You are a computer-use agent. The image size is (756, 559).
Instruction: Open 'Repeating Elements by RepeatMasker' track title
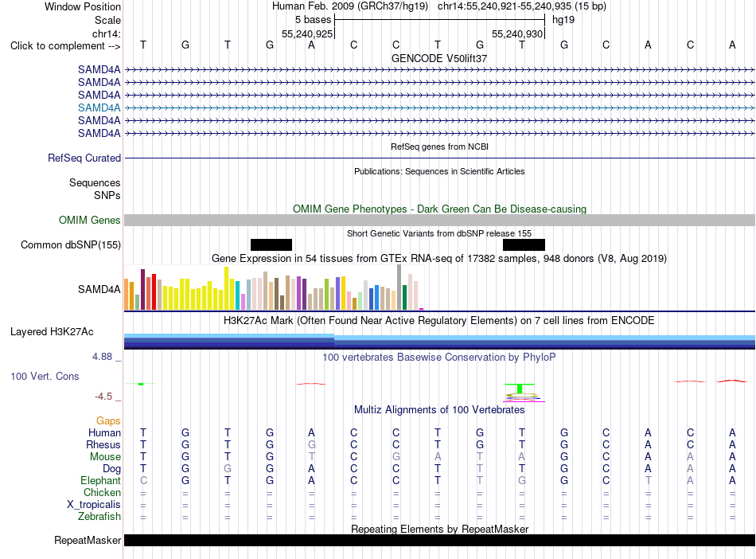[x=439, y=529]
